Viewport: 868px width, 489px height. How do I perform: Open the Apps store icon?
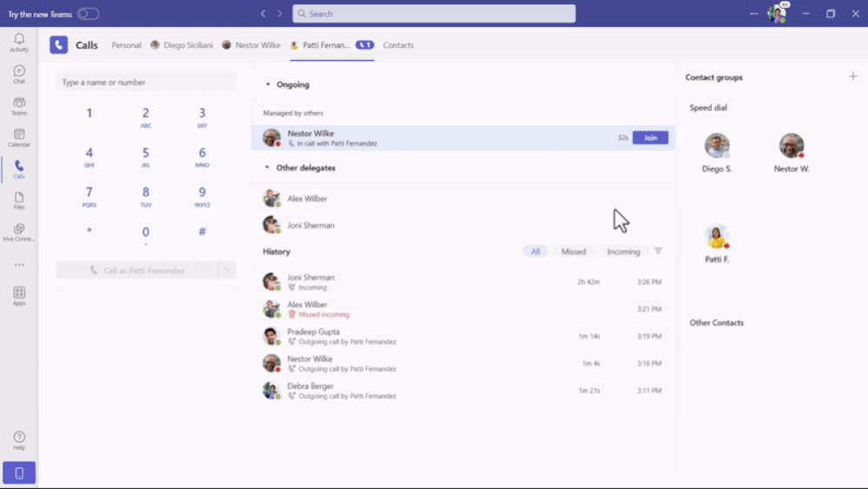pos(19,296)
